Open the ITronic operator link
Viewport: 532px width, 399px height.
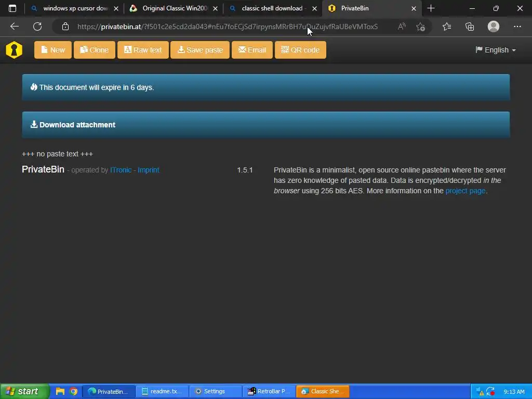pyautogui.click(x=121, y=170)
